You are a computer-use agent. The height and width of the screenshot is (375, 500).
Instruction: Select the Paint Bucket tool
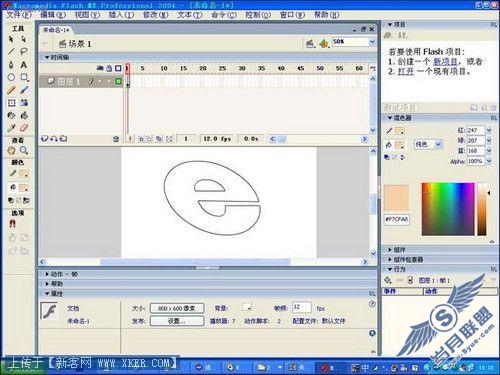pos(24,115)
